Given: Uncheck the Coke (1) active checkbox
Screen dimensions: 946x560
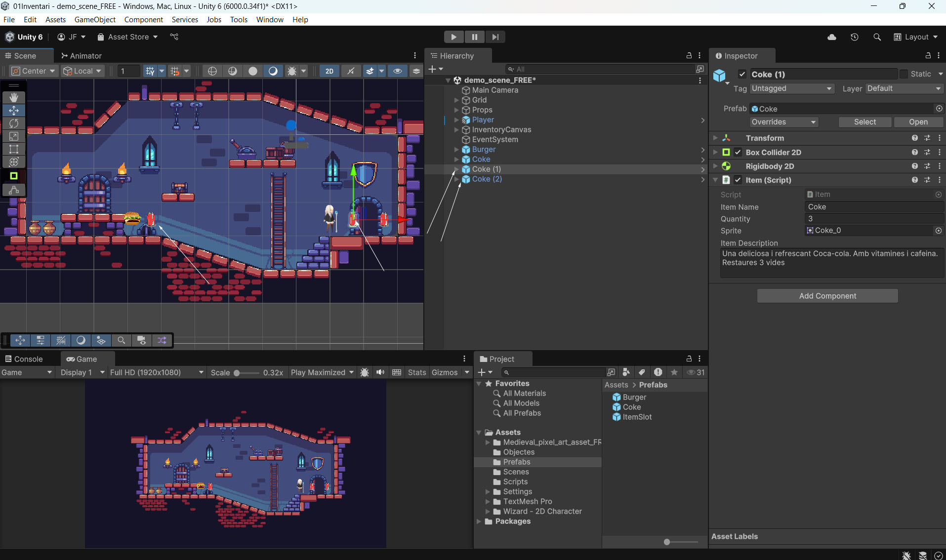Looking at the screenshot, I should click(742, 74).
